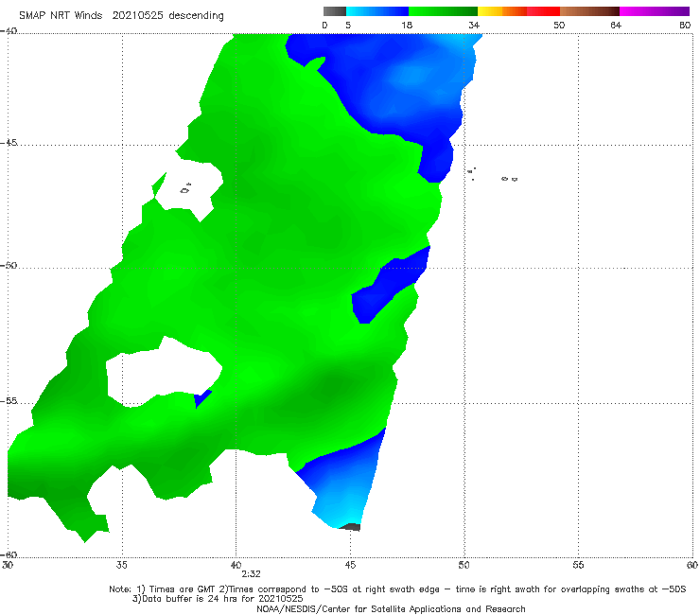Image resolution: width=700 pixels, height=615 pixels.
Task: Click the island outlines east of the swath near 52E
Action: click(x=509, y=179)
